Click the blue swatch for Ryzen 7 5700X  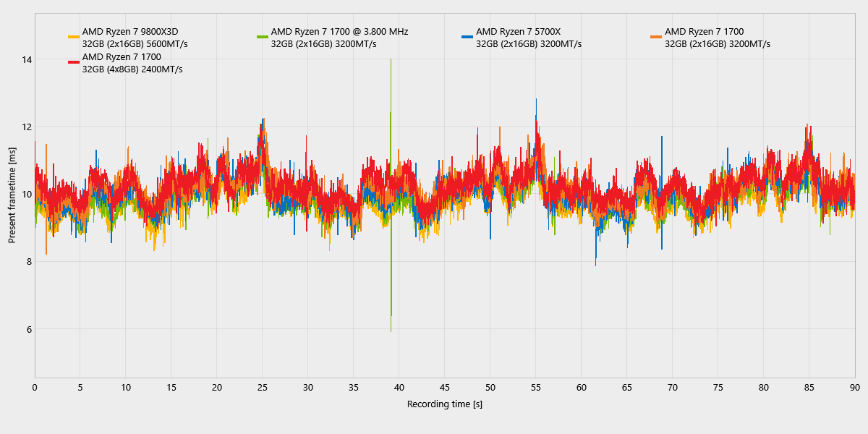[x=467, y=36]
